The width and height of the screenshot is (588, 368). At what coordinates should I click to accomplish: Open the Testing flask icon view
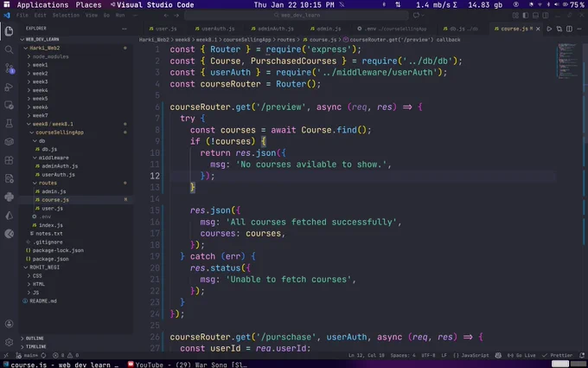pyautogui.click(x=9, y=124)
